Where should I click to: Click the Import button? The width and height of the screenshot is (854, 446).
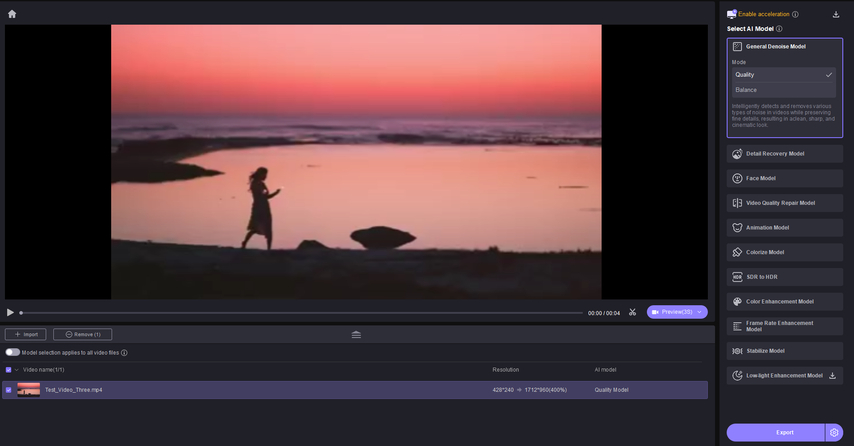(x=26, y=334)
